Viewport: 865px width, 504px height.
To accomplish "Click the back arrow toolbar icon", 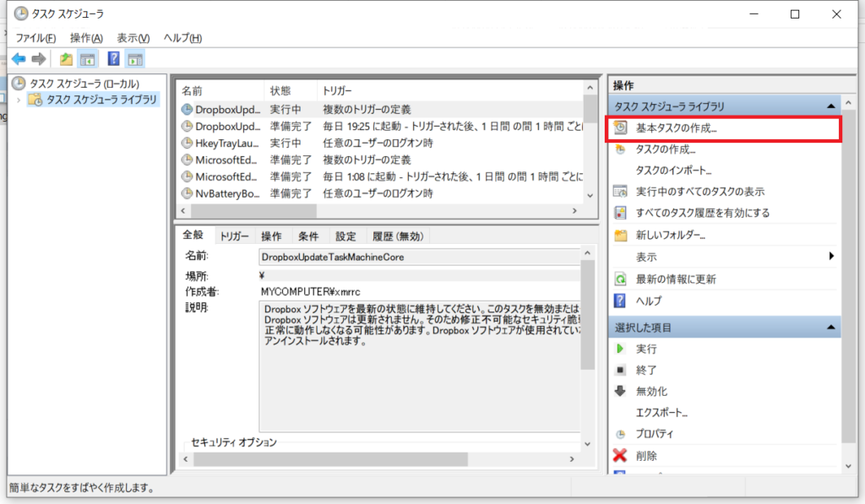I will tap(19, 59).
